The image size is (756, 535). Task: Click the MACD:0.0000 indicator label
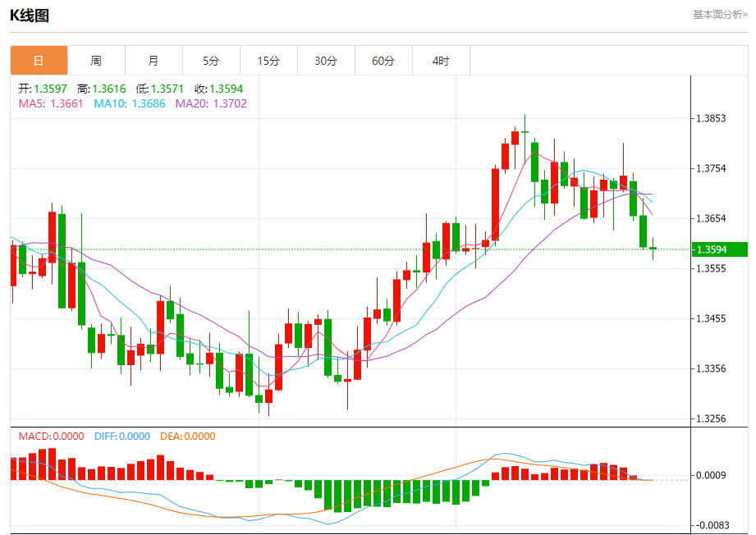click(x=51, y=437)
